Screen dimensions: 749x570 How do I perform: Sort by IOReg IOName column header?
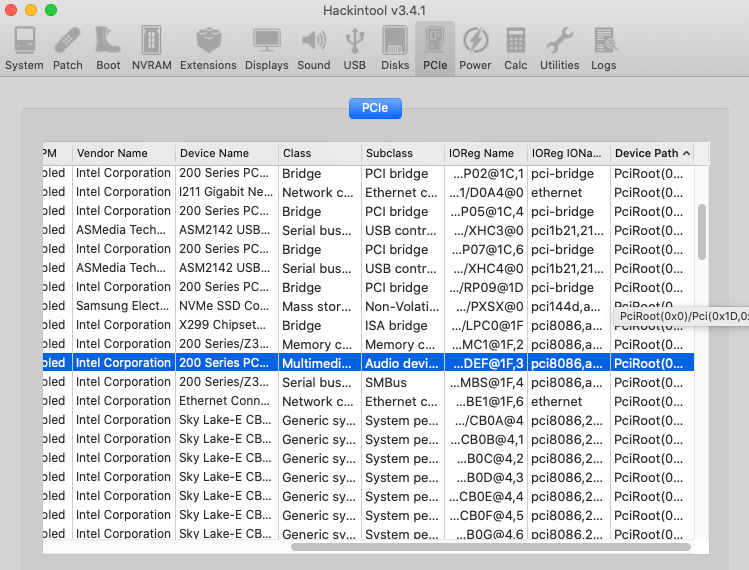[569, 153]
